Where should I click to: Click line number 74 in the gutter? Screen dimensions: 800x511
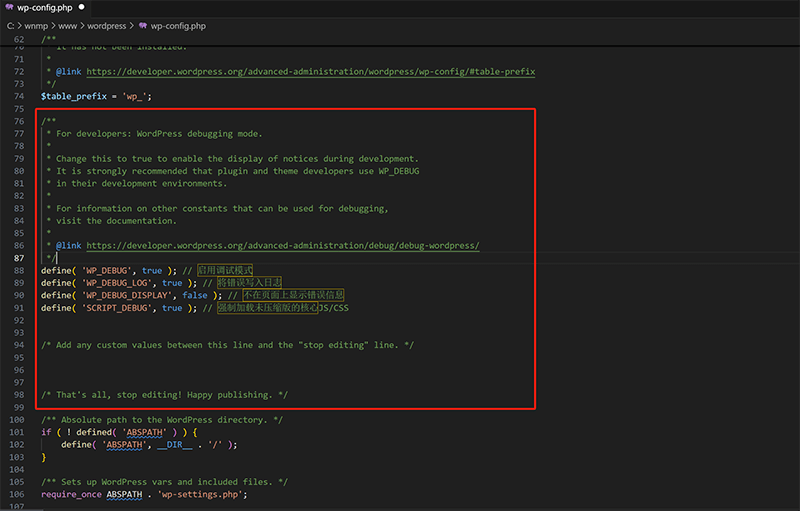19,96
